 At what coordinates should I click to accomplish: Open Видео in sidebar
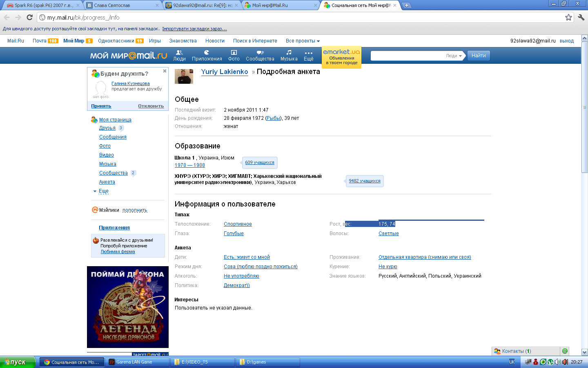[x=107, y=155]
